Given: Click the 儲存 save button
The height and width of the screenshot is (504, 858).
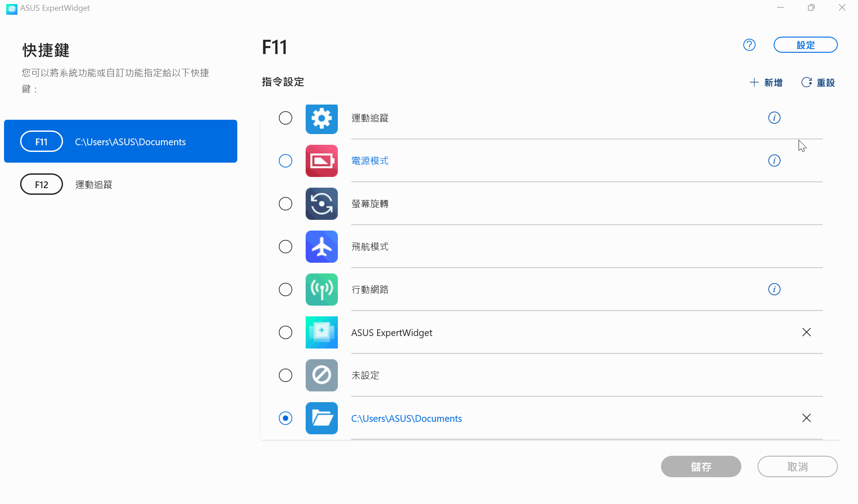Looking at the screenshot, I should pos(701,466).
